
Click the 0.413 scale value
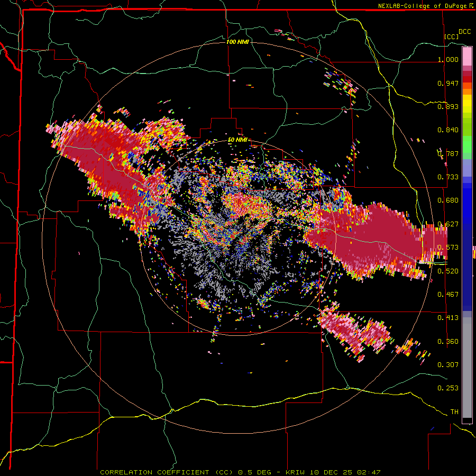pyautogui.click(x=448, y=318)
